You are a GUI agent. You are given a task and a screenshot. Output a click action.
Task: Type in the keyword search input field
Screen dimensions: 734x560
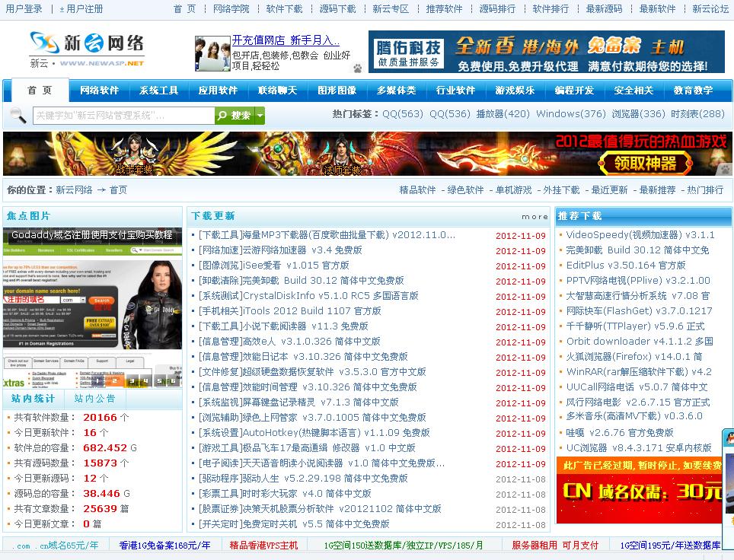[123, 116]
